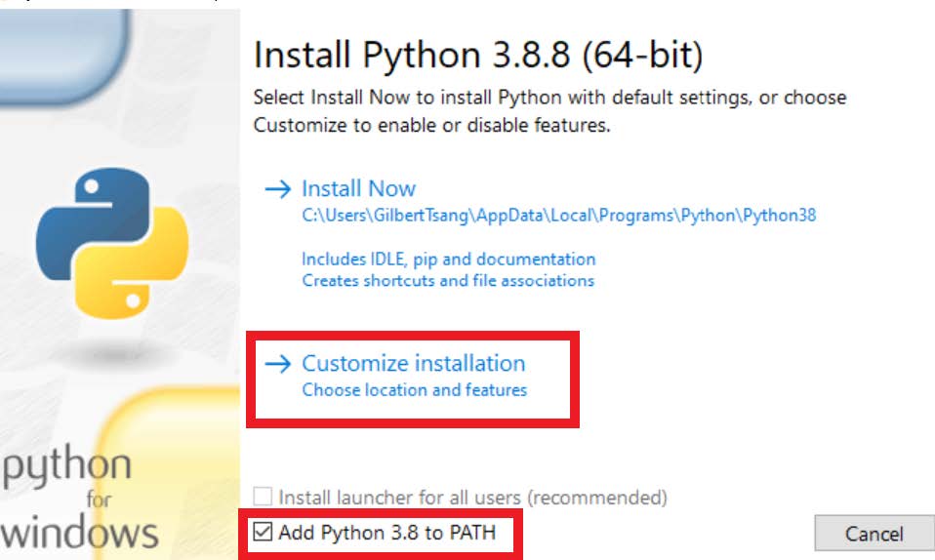Click the 'Install Python 3.8.8 (64-bit)' heading

pos(478,55)
